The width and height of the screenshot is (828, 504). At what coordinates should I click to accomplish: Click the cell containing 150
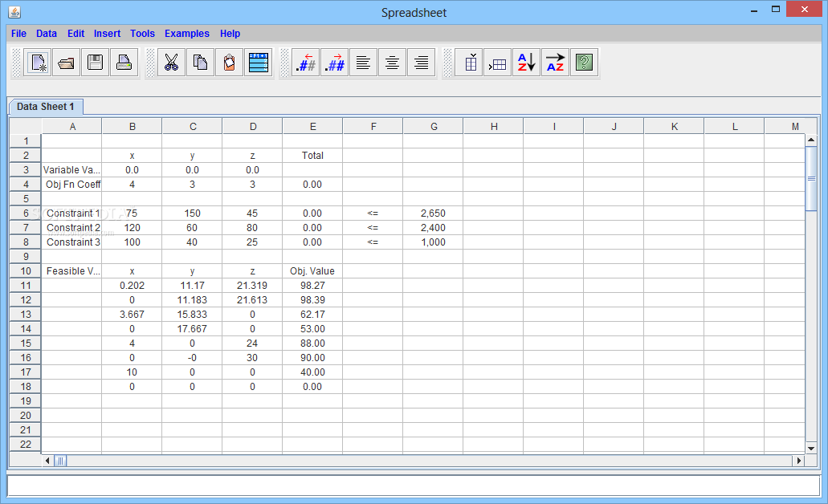(x=192, y=213)
